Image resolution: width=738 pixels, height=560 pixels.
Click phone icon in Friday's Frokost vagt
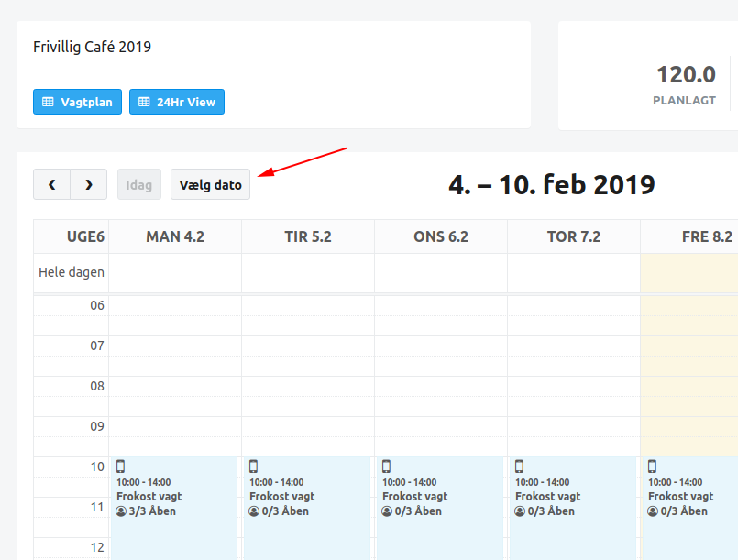coord(652,467)
